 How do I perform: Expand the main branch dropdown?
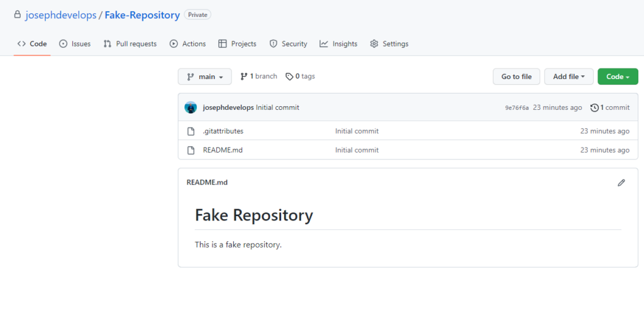(x=204, y=77)
